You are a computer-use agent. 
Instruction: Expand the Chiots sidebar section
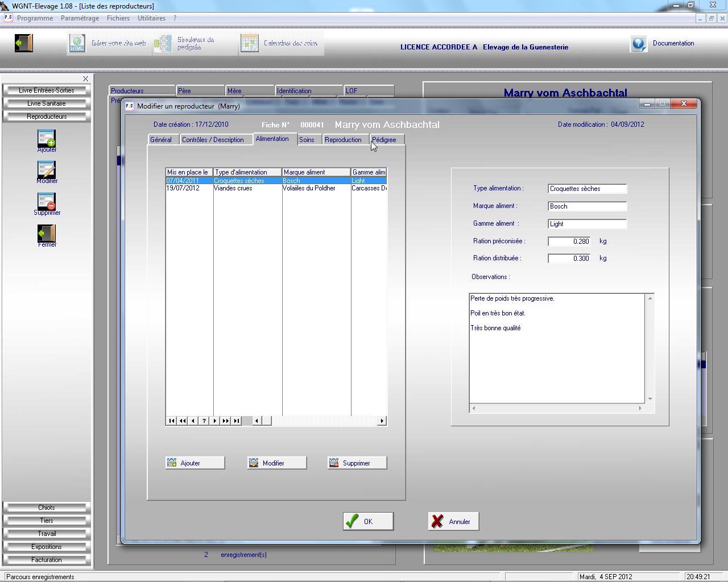47,508
